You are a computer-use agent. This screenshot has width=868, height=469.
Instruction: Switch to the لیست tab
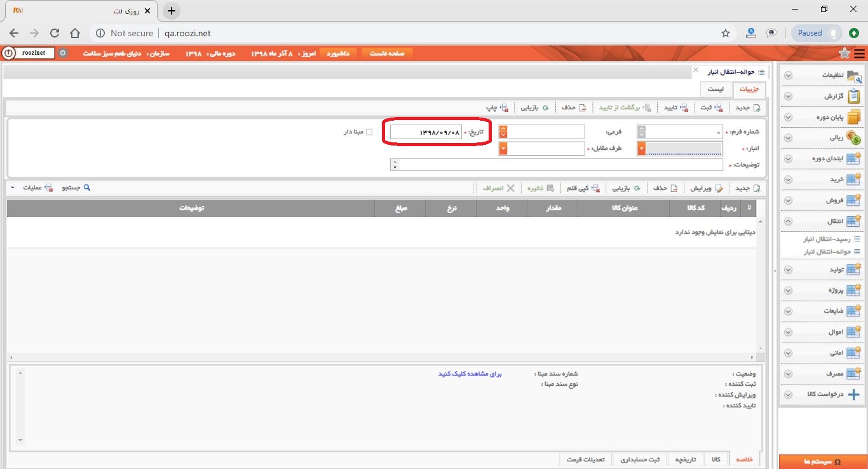(715, 90)
